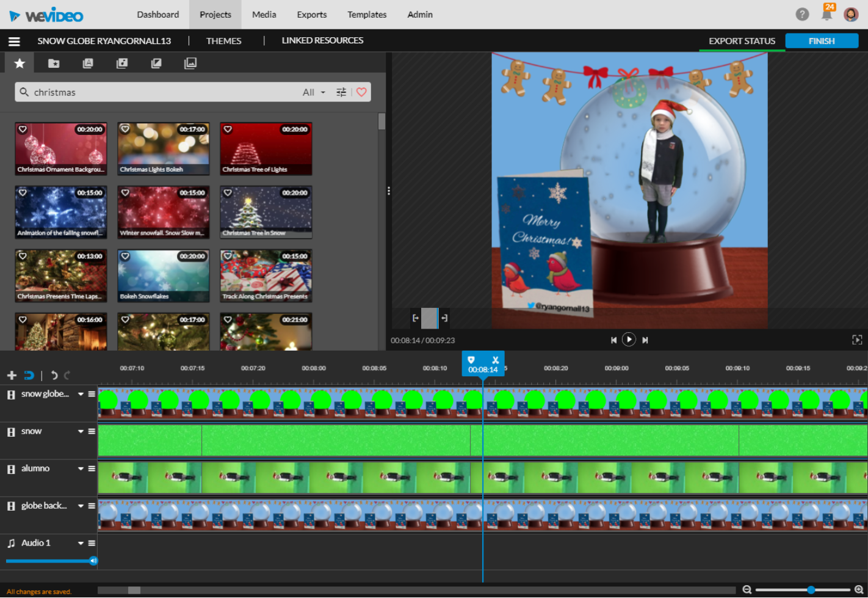Expand the Audio 1 track dropdown arrow
Screen dimensions: 868x598
pyautogui.click(x=81, y=543)
